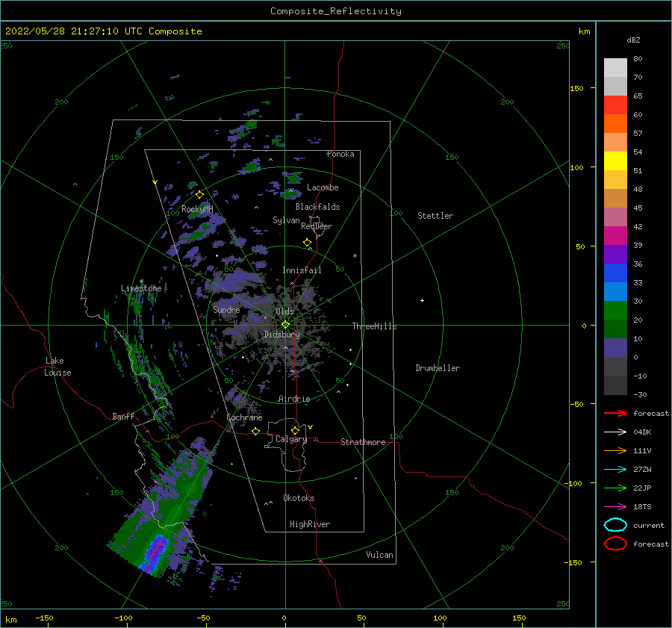
Task: Click the yellow diamond marker below RedDeer
Action: click(x=307, y=243)
